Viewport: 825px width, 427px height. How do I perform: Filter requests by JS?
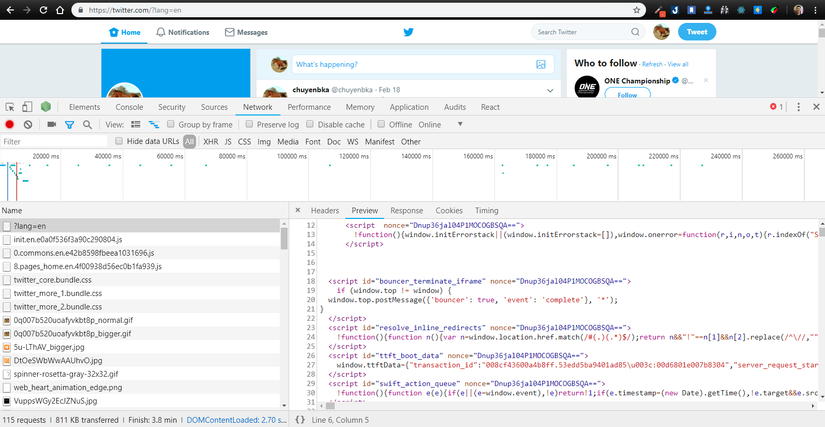[228, 141]
